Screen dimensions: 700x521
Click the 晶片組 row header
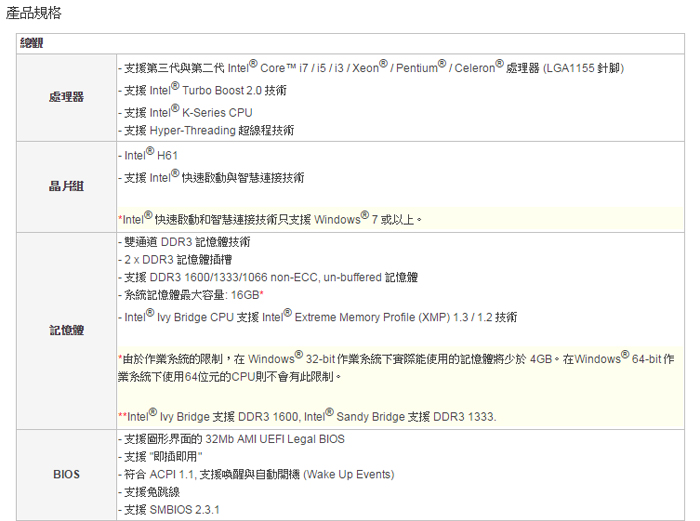pyautogui.click(x=66, y=185)
